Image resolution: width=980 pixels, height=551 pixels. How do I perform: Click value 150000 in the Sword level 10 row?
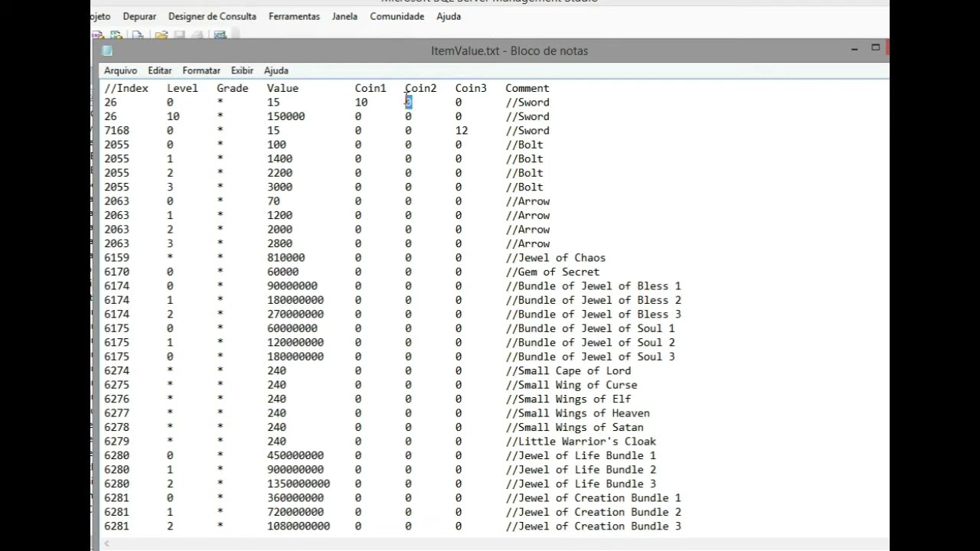point(286,116)
